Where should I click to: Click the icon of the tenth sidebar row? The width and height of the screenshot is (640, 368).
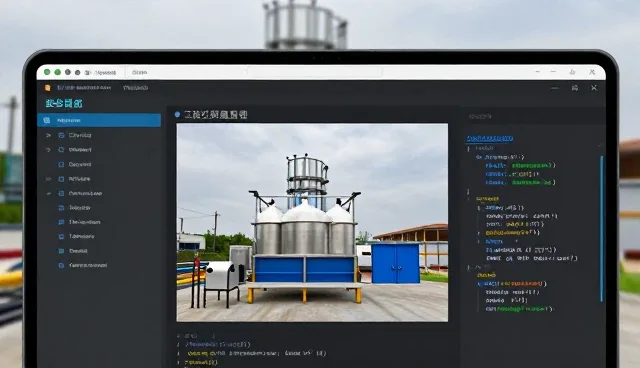[61, 251]
